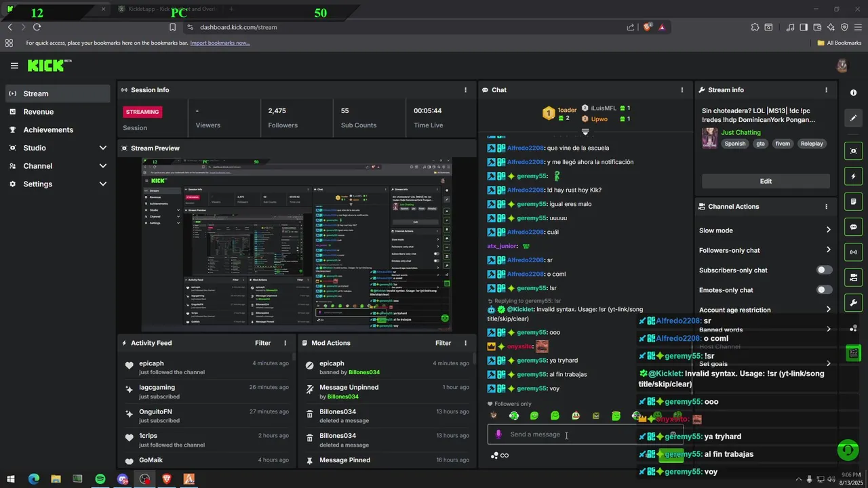The width and height of the screenshot is (868, 488).
Task: Click the Roleplay stream tag
Action: click(812, 144)
